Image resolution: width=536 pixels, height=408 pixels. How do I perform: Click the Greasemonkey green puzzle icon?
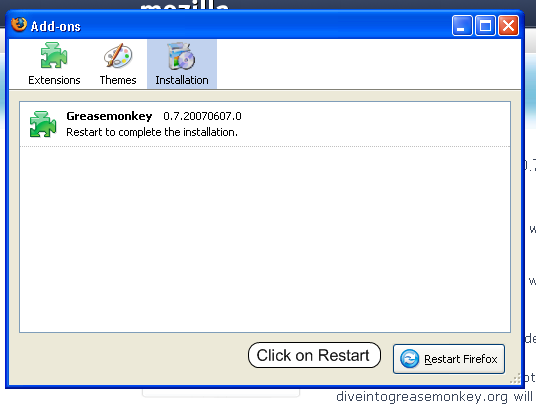43,124
